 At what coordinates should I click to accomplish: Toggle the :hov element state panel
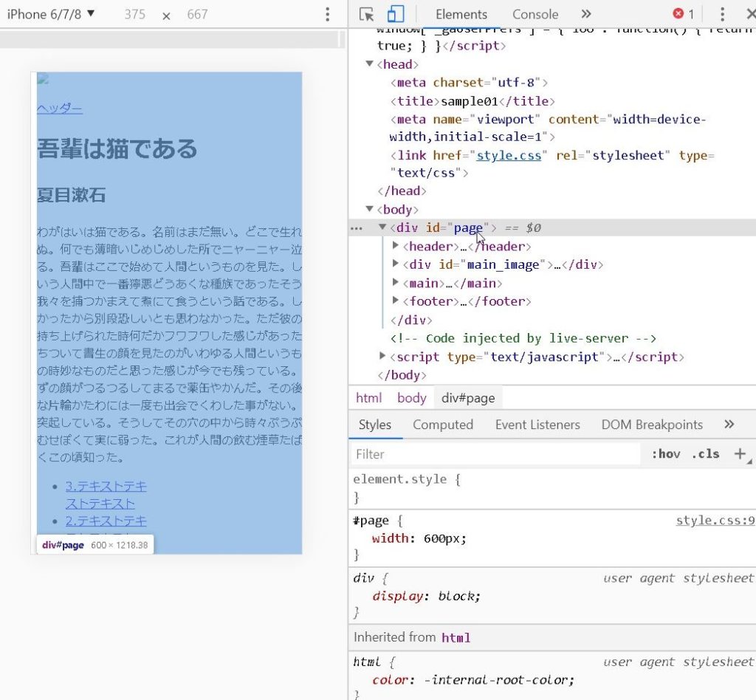click(665, 454)
